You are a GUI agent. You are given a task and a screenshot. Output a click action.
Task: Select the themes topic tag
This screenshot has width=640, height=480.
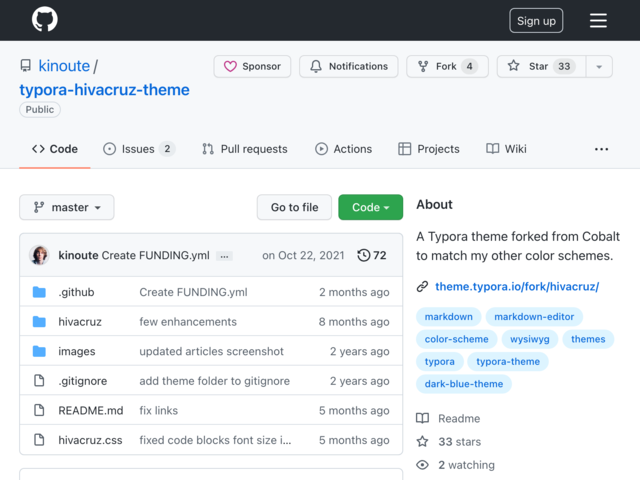(x=588, y=339)
